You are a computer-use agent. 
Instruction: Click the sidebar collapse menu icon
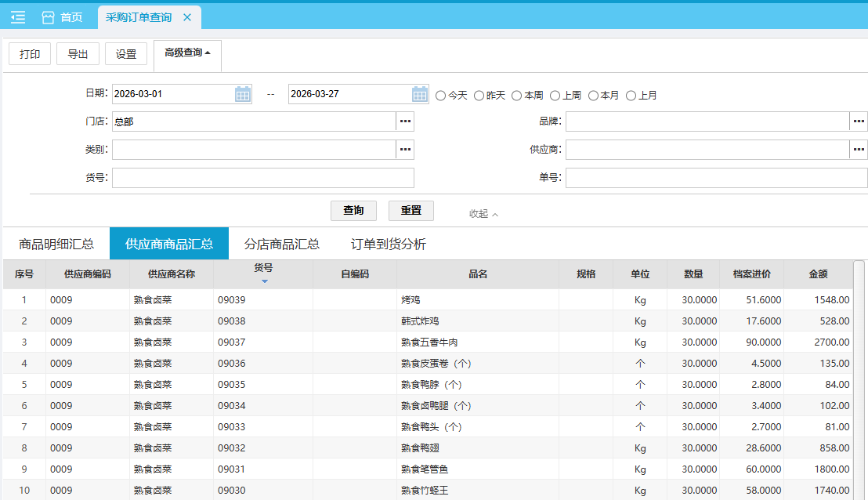18,16
